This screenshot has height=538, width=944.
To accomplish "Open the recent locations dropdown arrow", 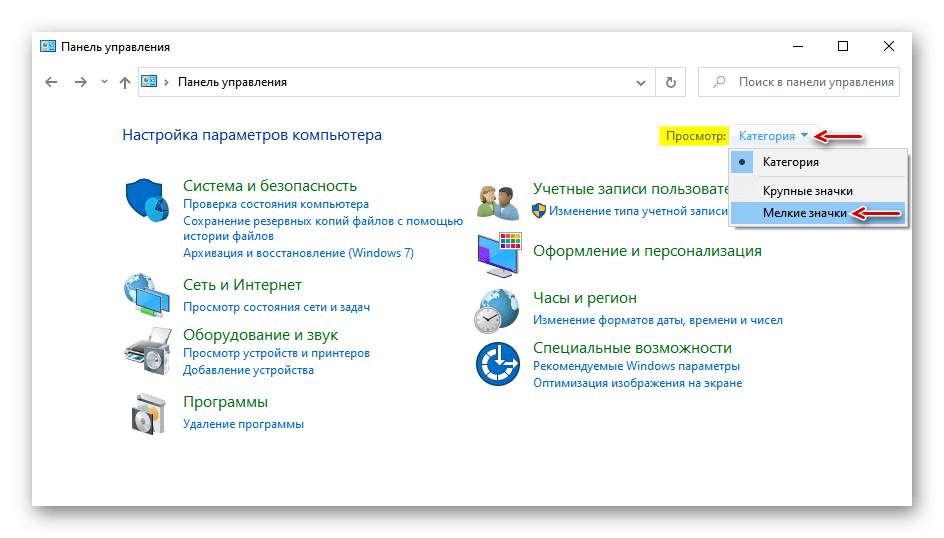I will (104, 82).
